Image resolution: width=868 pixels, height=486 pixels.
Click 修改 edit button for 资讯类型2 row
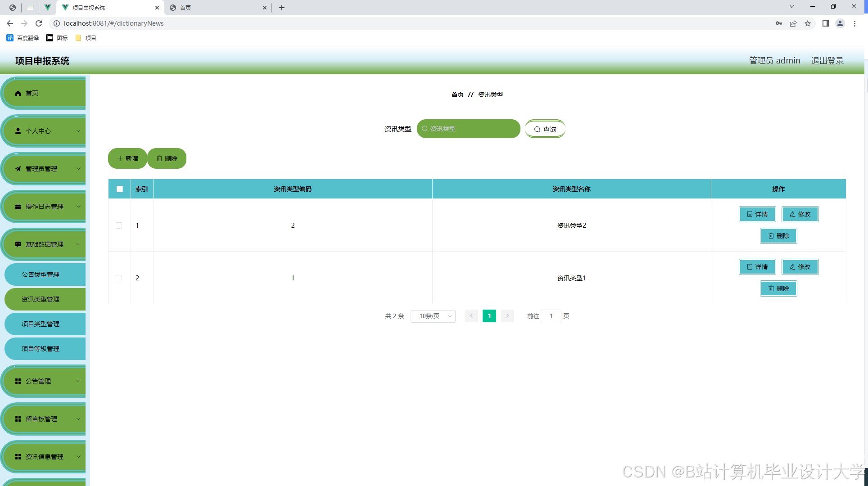[800, 214]
